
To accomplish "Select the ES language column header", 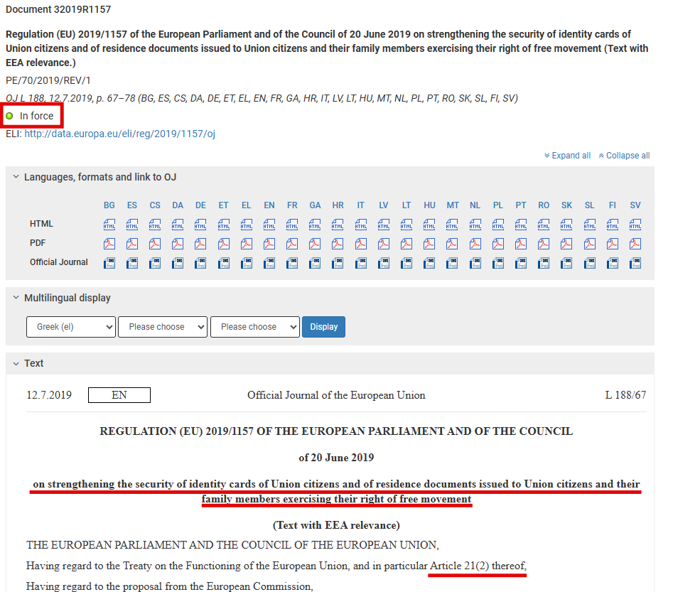I will tap(132, 205).
